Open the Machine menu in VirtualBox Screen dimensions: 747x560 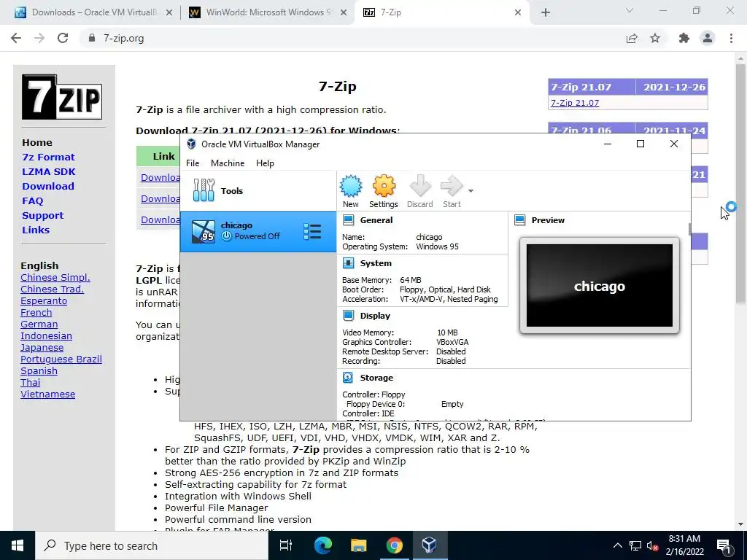click(228, 163)
